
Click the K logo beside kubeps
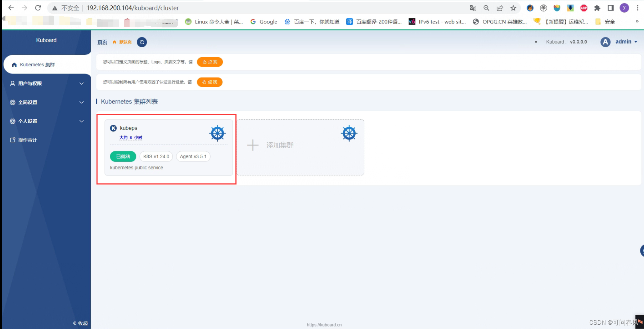tap(113, 128)
